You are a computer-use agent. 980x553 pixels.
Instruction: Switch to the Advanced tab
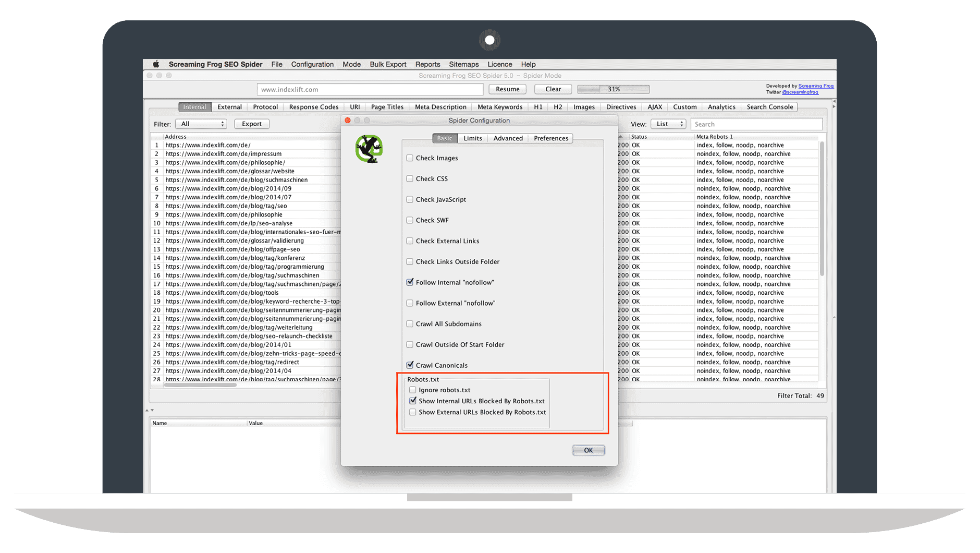tap(508, 138)
